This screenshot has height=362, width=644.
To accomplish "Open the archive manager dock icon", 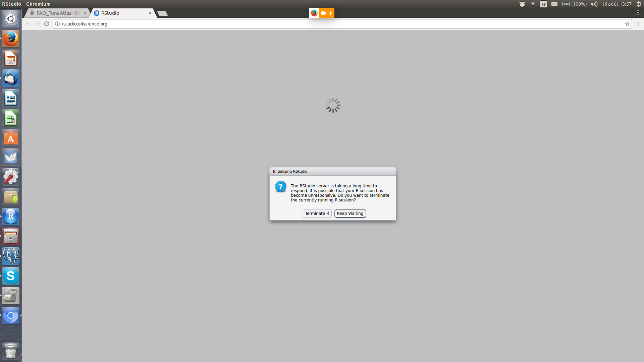I will click(x=11, y=236).
